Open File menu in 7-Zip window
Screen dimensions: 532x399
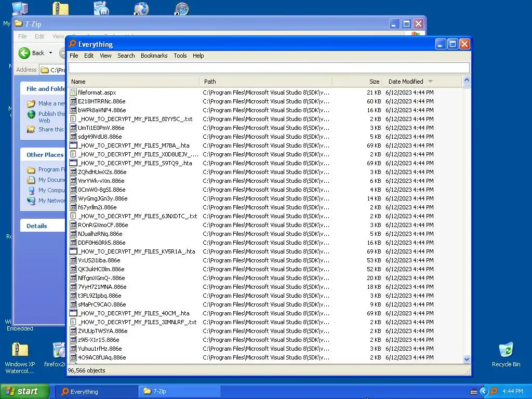pyautogui.click(x=22, y=36)
